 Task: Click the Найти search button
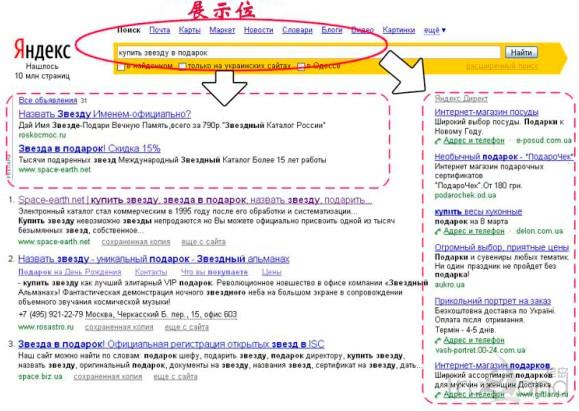pos(521,52)
